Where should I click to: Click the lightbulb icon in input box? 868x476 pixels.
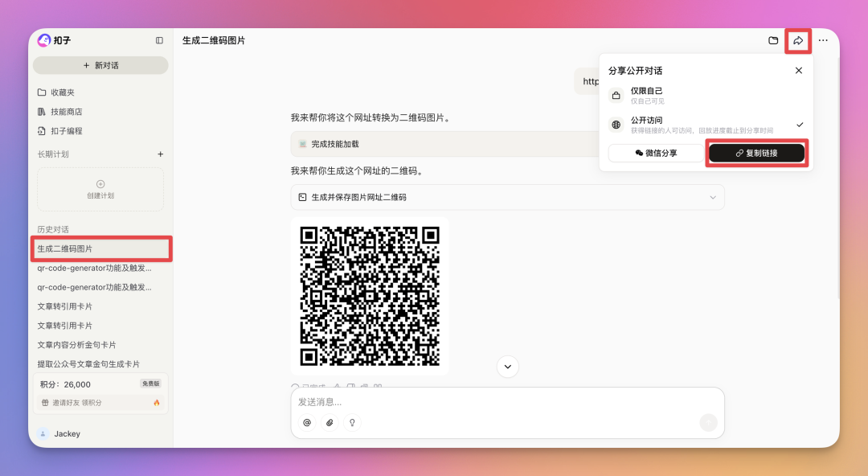(x=352, y=423)
